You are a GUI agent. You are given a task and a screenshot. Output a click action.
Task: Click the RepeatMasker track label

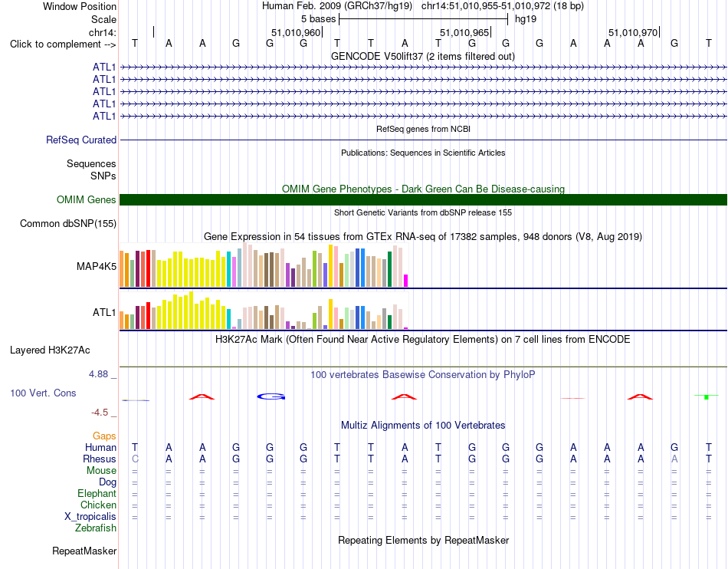[84, 551]
